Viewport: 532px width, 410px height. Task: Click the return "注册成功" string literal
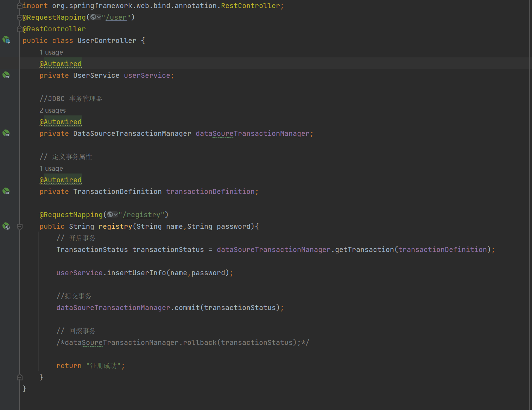pyautogui.click(x=103, y=366)
